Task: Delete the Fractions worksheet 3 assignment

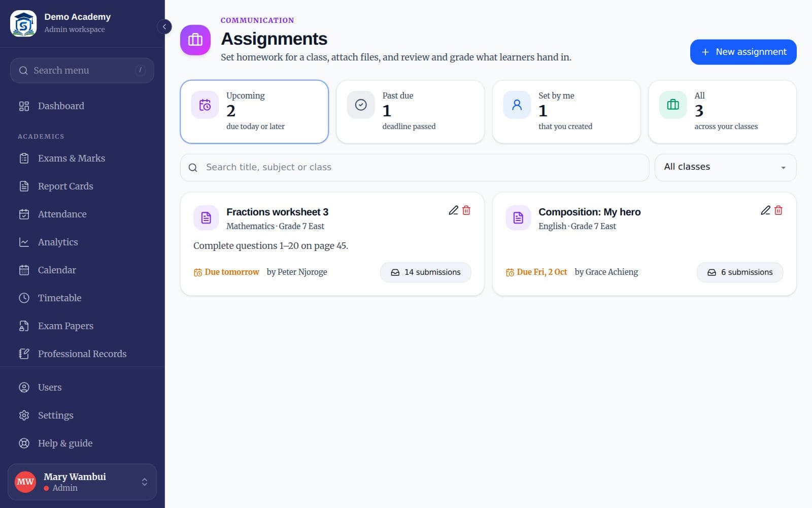Action: click(x=466, y=210)
